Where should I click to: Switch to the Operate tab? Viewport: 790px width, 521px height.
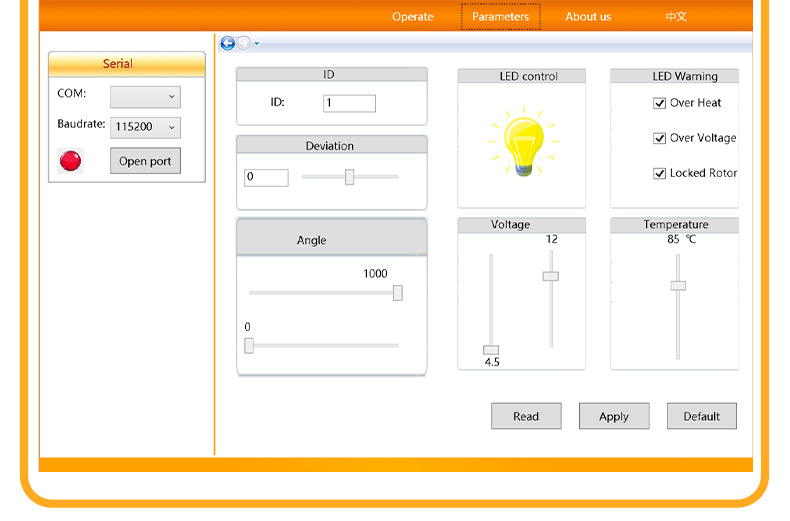(x=413, y=17)
